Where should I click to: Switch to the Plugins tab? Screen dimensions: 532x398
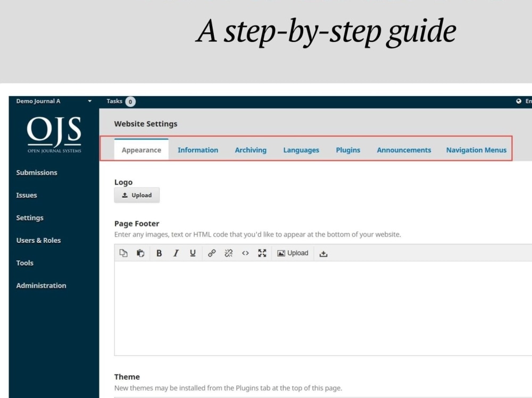[x=348, y=150]
